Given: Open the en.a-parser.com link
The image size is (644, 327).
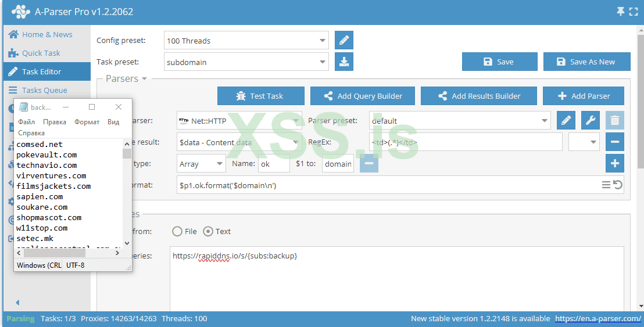Looking at the screenshot, I should (598, 318).
